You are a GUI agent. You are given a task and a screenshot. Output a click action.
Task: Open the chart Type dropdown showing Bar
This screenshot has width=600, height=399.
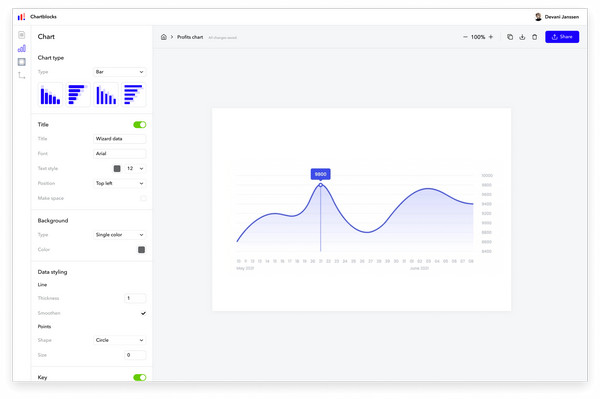coord(119,72)
